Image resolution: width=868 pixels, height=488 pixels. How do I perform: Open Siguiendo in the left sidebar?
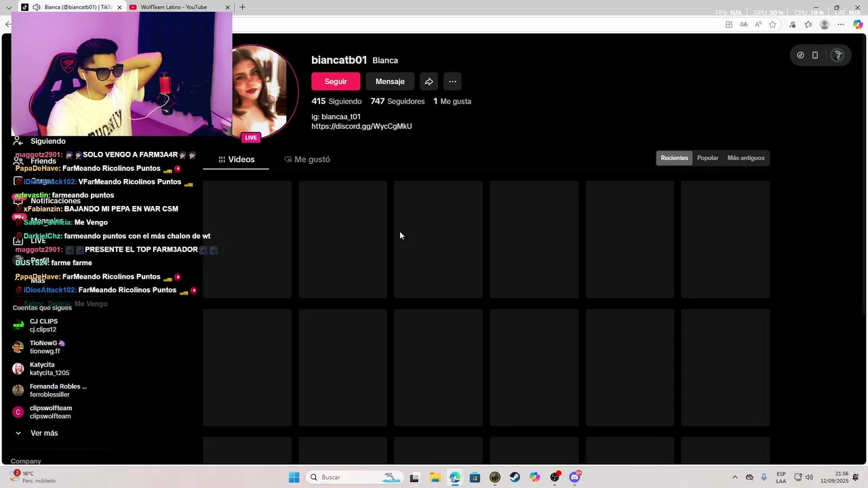click(39, 141)
